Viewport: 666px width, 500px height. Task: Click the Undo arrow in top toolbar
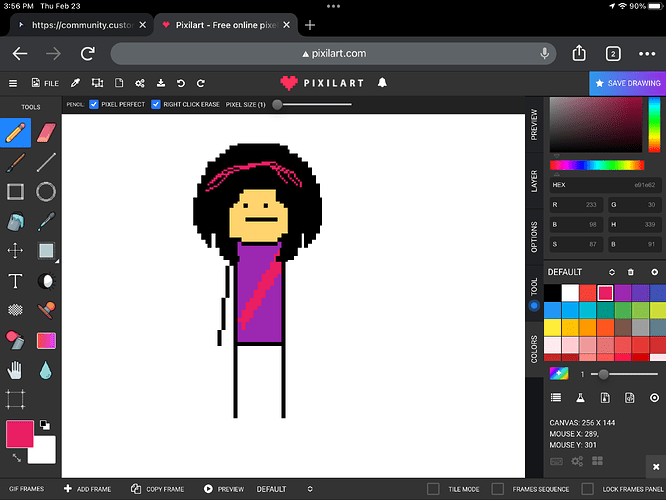(181, 83)
